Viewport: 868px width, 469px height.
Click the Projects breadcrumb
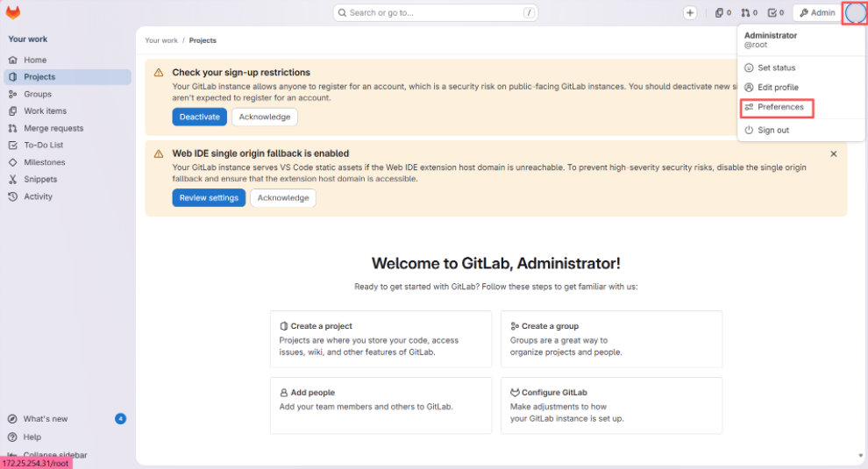click(x=203, y=40)
